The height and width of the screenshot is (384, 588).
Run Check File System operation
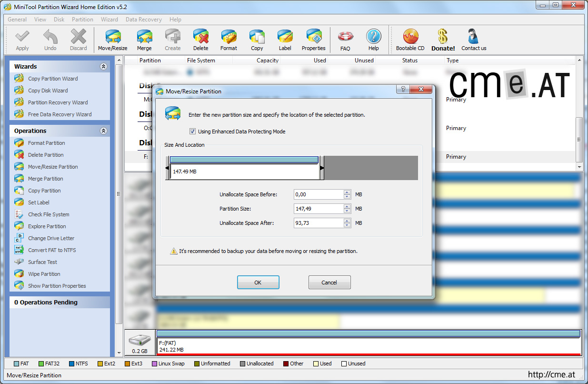click(49, 214)
